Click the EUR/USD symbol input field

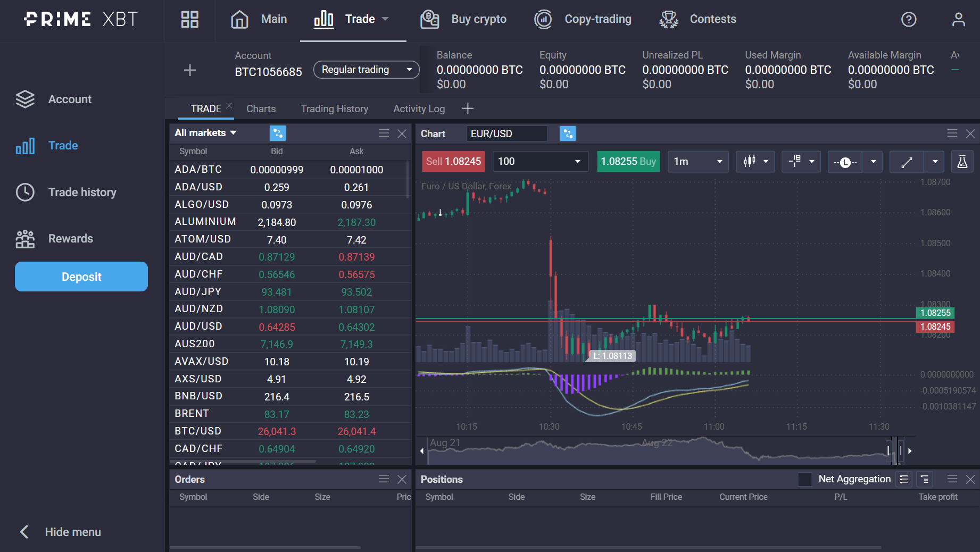506,133
